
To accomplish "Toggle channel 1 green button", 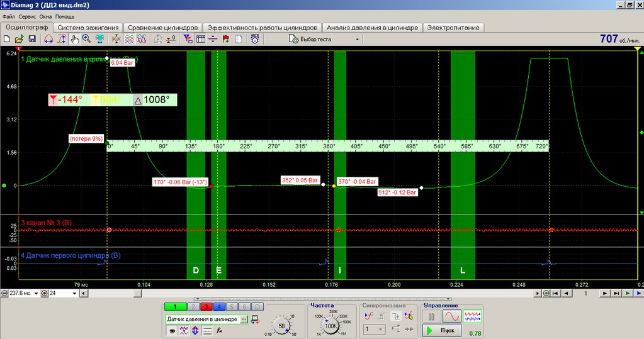I will click(175, 306).
